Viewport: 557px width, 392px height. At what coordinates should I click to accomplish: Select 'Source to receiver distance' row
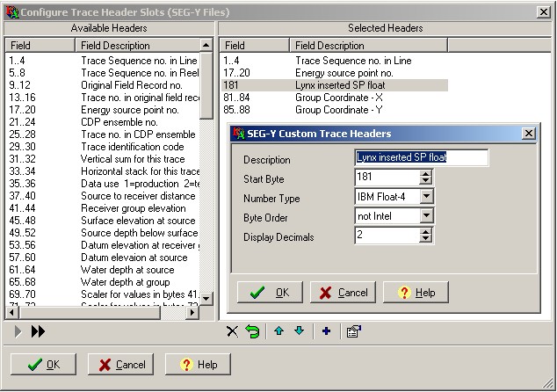click(x=103, y=196)
